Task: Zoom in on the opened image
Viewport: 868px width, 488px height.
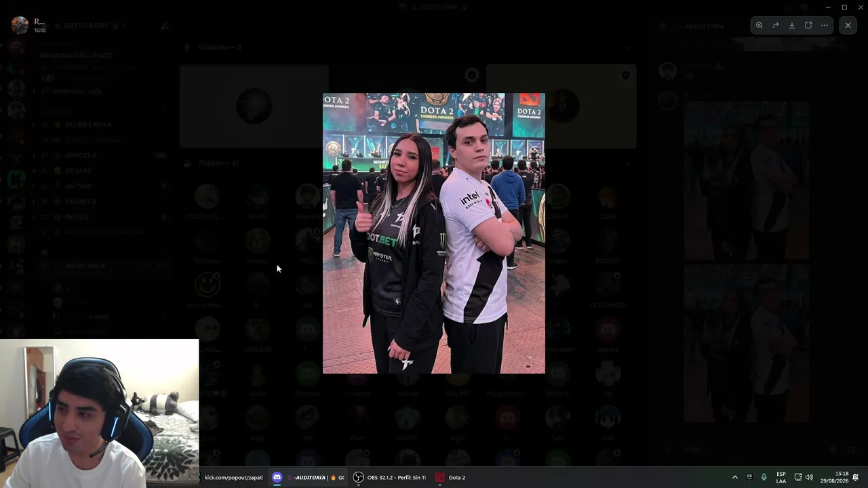Action: [x=759, y=25]
